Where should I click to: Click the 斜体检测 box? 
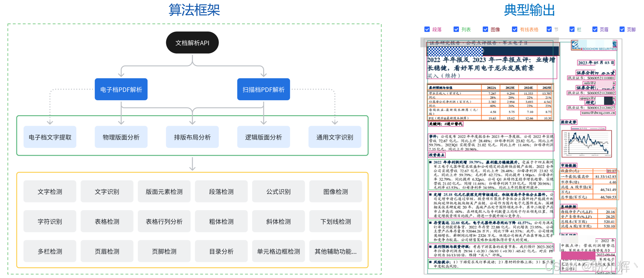pos(278,221)
